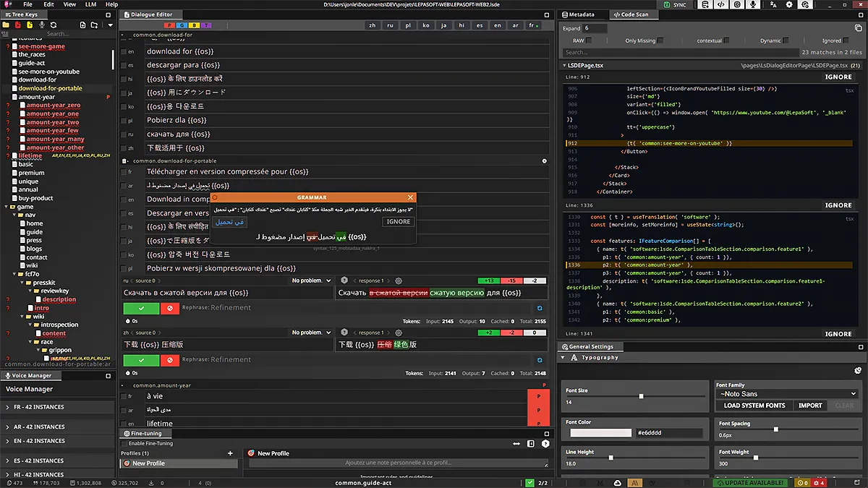Switch to the Metadata tab
The width and height of the screenshot is (868, 488).
579,14
